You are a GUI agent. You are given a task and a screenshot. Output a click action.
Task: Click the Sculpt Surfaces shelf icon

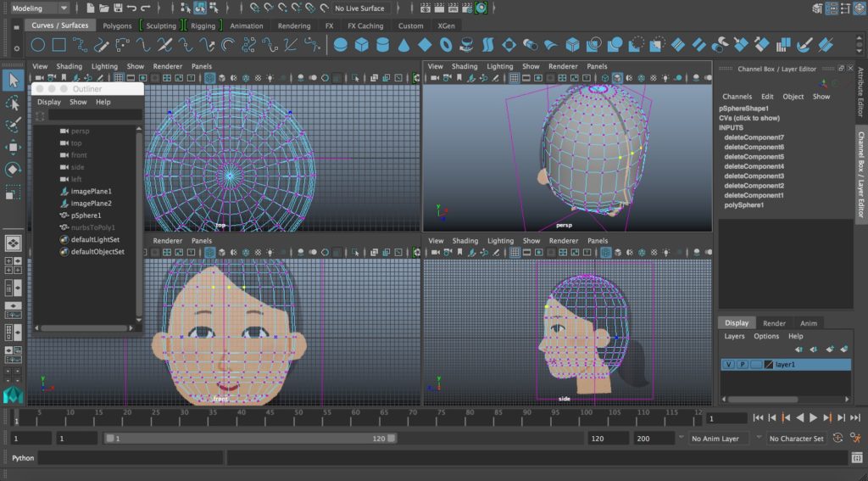[804, 45]
